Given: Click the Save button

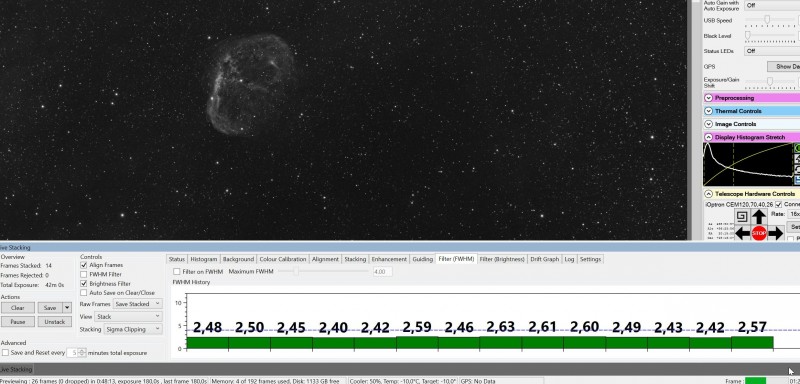Looking at the screenshot, I should 50,308.
